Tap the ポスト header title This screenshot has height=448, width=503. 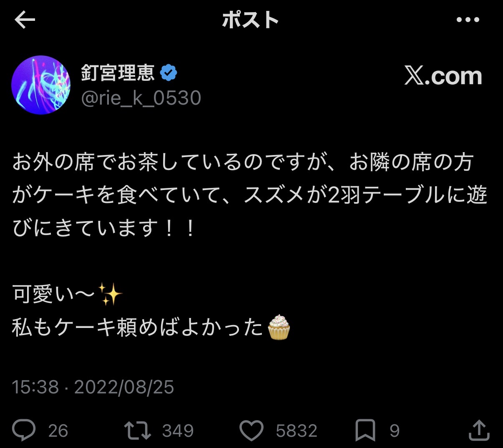[251, 20]
